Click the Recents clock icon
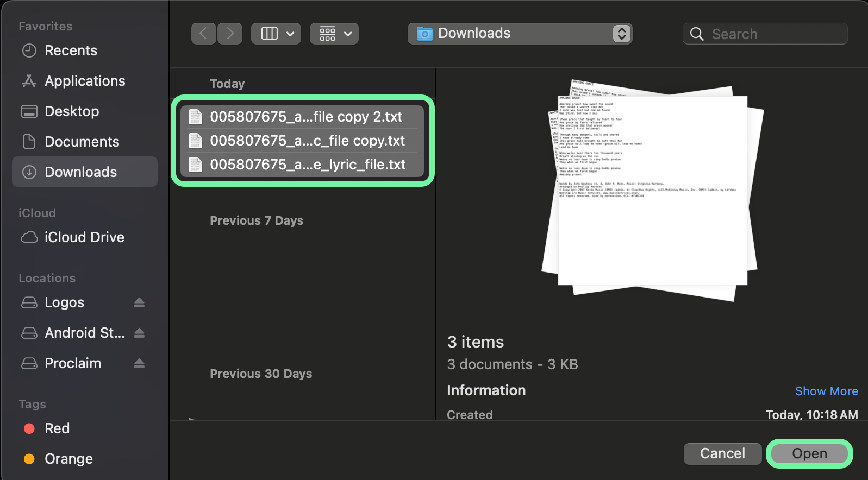 click(29, 50)
